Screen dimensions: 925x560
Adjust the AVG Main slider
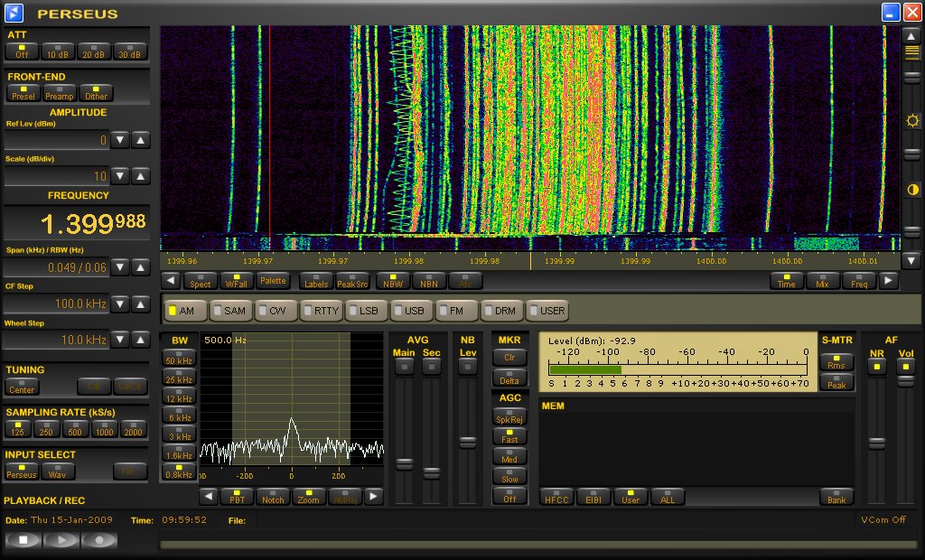pos(404,464)
